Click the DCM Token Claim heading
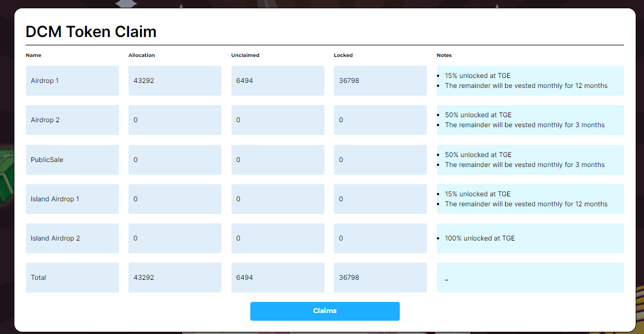Viewport: 644px width, 334px height. [x=91, y=32]
